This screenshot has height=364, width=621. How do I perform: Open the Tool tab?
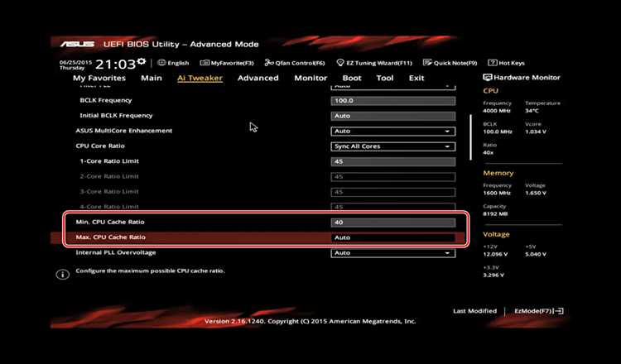tap(385, 78)
